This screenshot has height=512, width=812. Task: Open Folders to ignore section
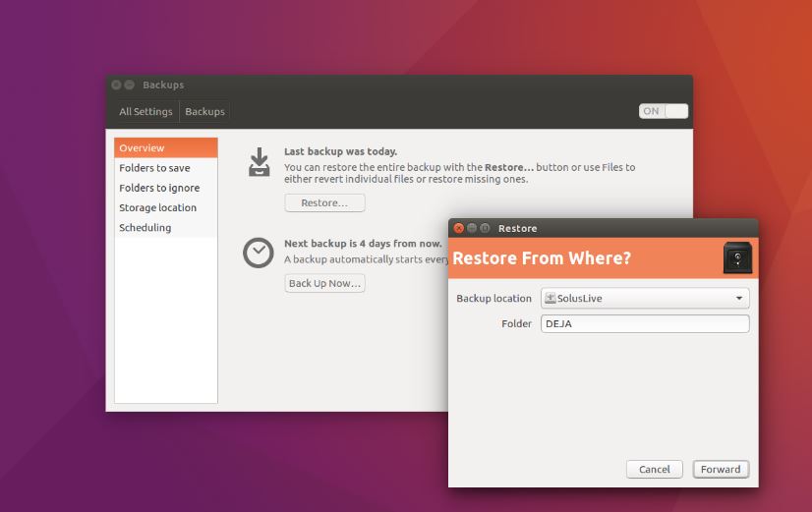166,188
